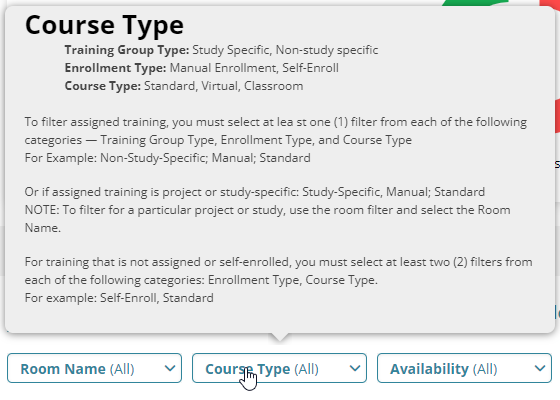Click the 'Self-Enroll, Standard' example line
Image resolution: width=560 pixels, height=400 pixels.
pyautogui.click(x=119, y=298)
